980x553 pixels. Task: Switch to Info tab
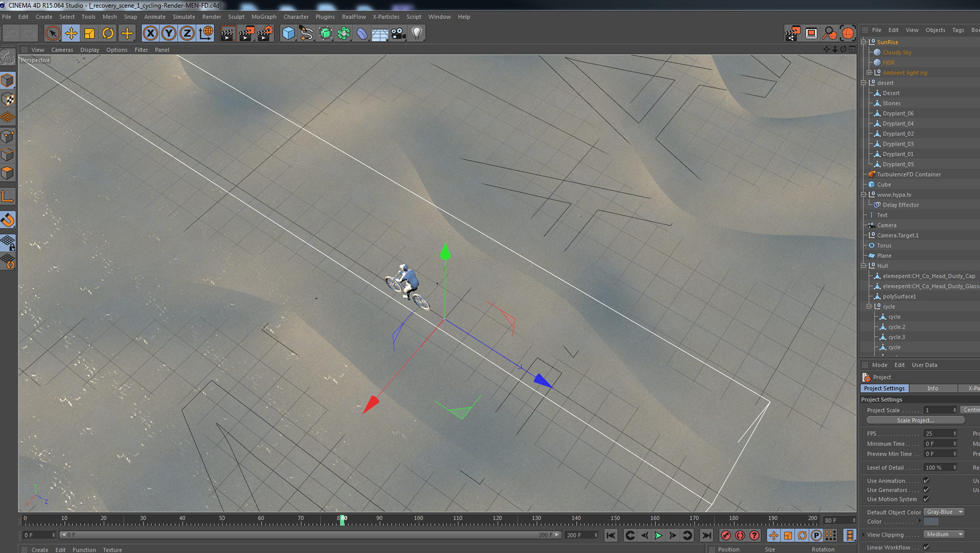click(933, 389)
